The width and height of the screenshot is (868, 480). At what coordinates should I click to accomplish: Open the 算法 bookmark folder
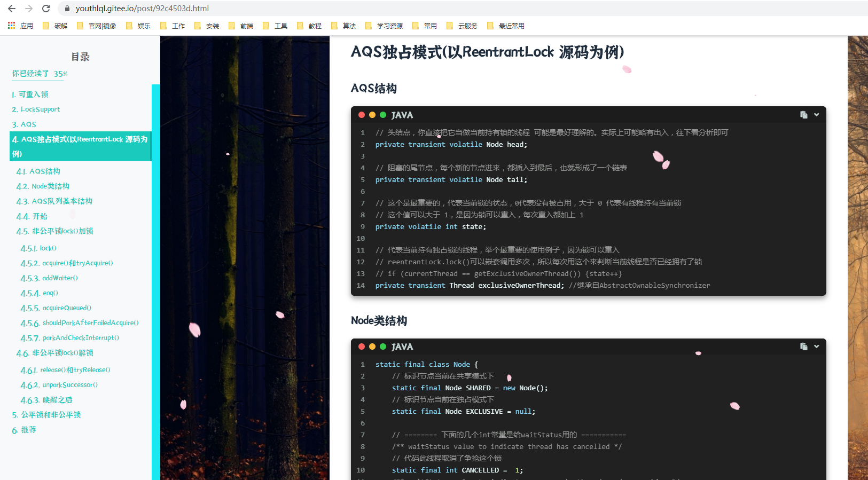[x=343, y=26]
